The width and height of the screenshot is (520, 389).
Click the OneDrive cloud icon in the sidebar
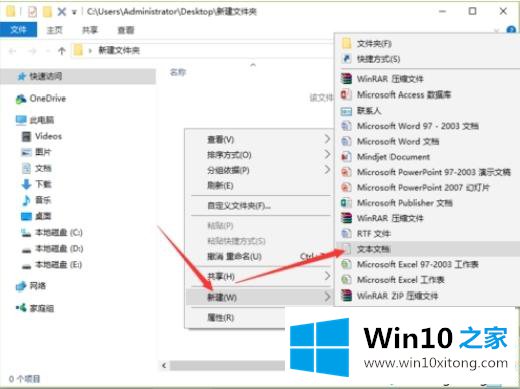pos(21,99)
